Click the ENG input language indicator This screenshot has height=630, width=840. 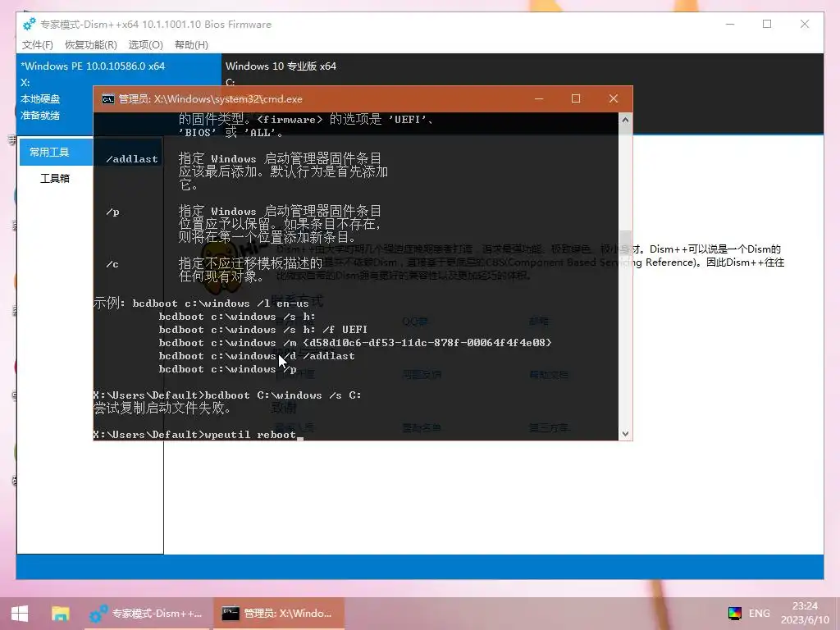[759, 614]
